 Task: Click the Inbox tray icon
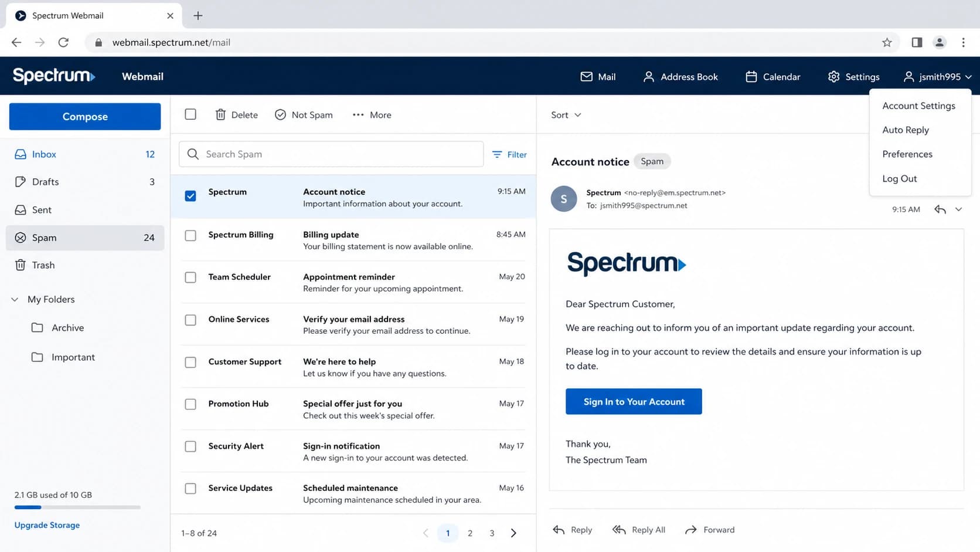21,154
